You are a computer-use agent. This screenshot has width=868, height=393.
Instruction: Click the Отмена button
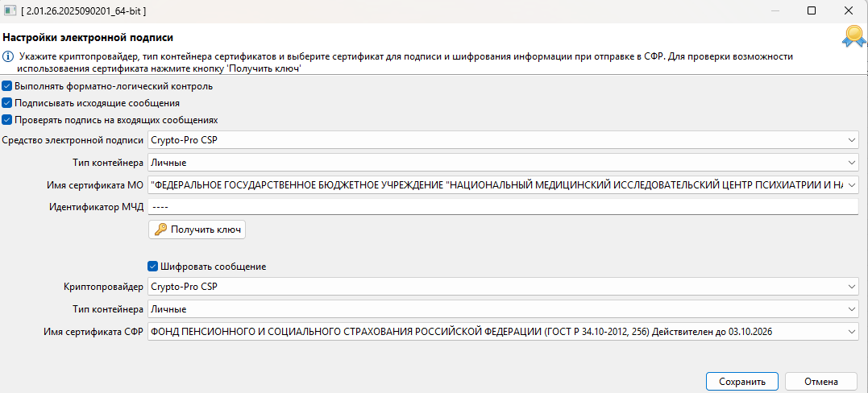pos(820,381)
